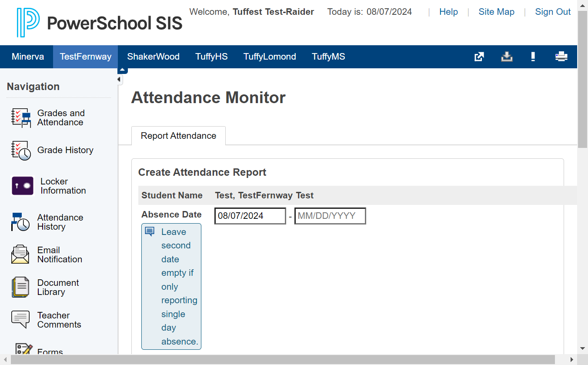The width and height of the screenshot is (588, 365).
Task: Click the Email Notification envelope icon
Action: tap(20, 254)
